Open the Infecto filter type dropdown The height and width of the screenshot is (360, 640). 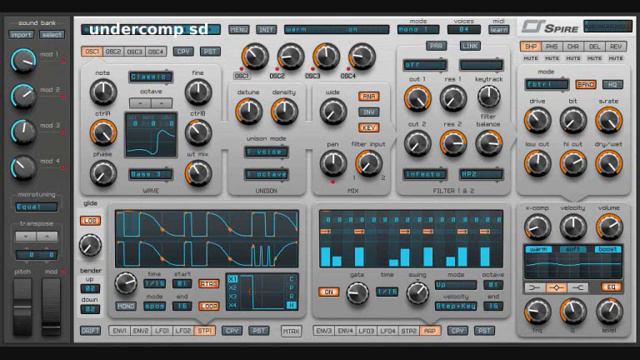pos(425,174)
